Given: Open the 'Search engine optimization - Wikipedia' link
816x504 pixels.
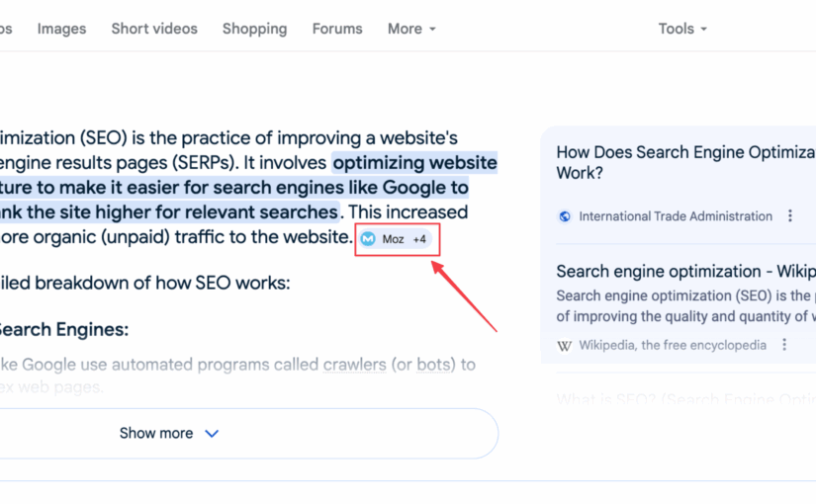Looking at the screenshot, I should coord(685,271).
